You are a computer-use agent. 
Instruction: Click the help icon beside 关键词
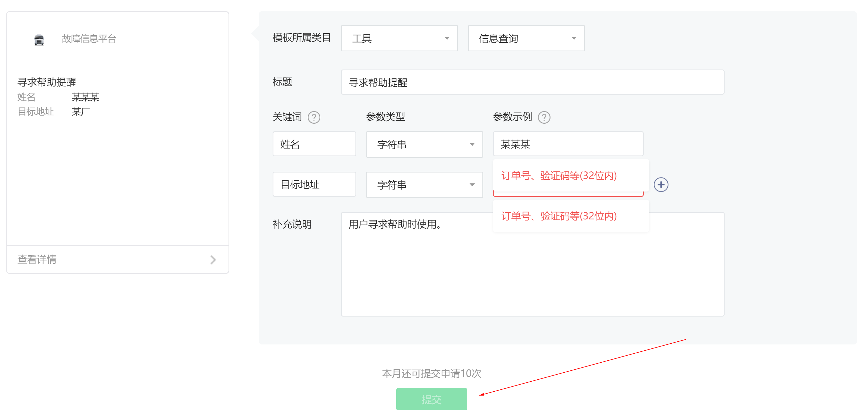pyautogui.click(x=314, y=117)
